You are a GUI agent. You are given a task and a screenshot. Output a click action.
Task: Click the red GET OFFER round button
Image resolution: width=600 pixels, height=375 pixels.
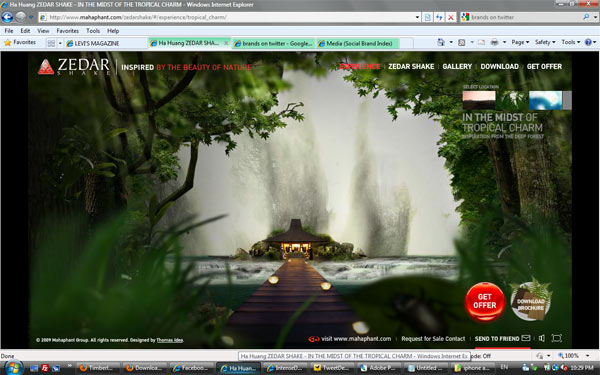click(x=485, y=302)
